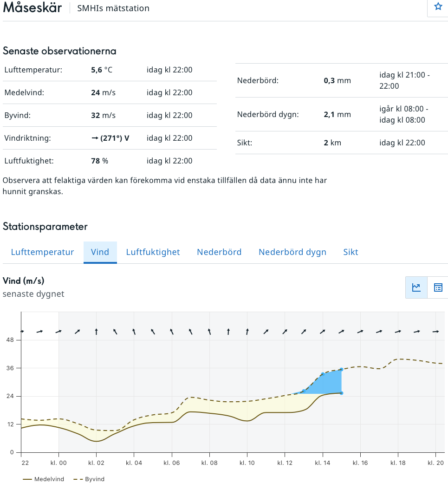The height and width of the screenshot is (483, 448).
Task: Click wind direction arrow above kl. 10
Action: coord(247,332)
